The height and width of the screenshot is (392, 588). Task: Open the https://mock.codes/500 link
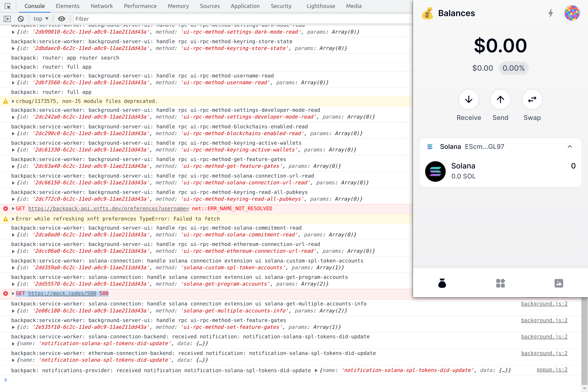62,294
